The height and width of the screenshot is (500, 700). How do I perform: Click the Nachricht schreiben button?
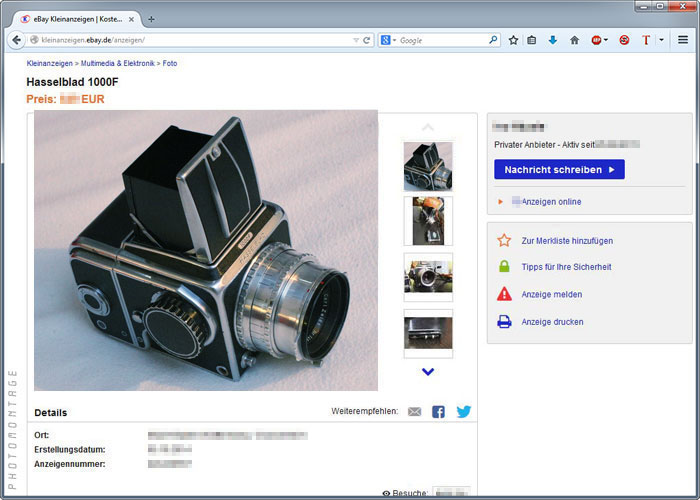[559, 170]
